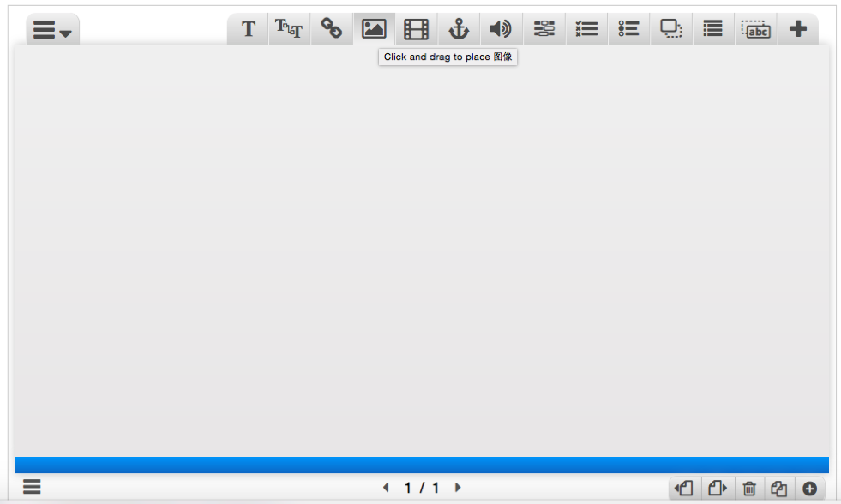The image size is (841, 504).
Task: Select the formatted text tool (double T icon)
Action: pos(289,29)
